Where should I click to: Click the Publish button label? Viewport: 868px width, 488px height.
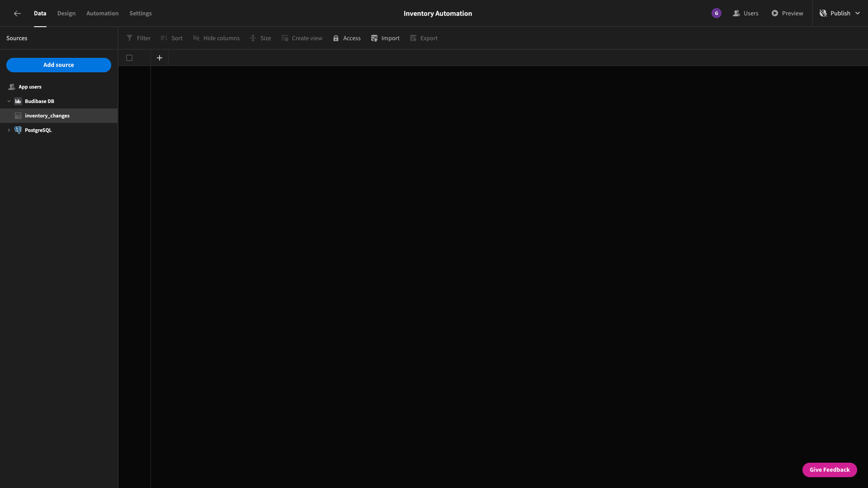click(840, 14)
